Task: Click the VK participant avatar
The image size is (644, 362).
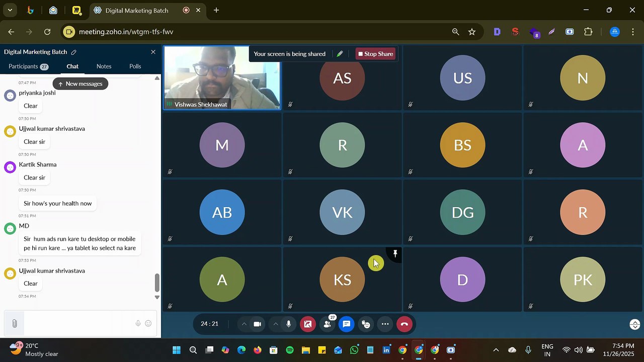Action: (342, 212)
